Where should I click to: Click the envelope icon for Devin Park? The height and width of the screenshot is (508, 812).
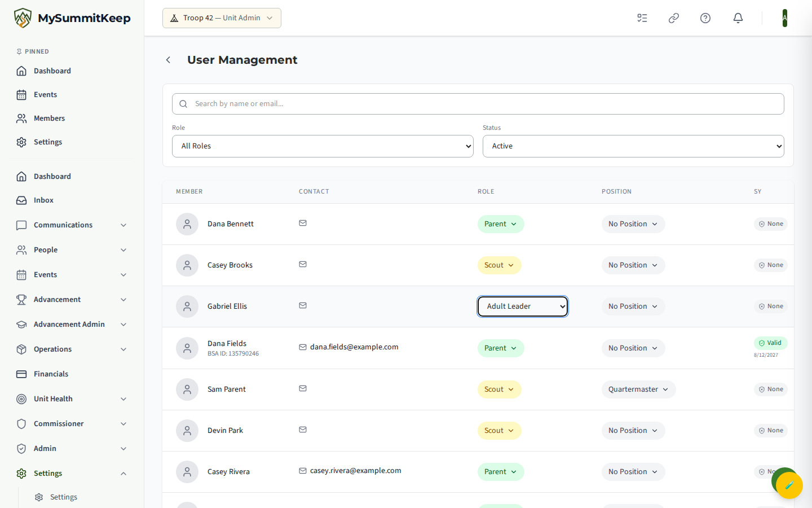(303, 430)
